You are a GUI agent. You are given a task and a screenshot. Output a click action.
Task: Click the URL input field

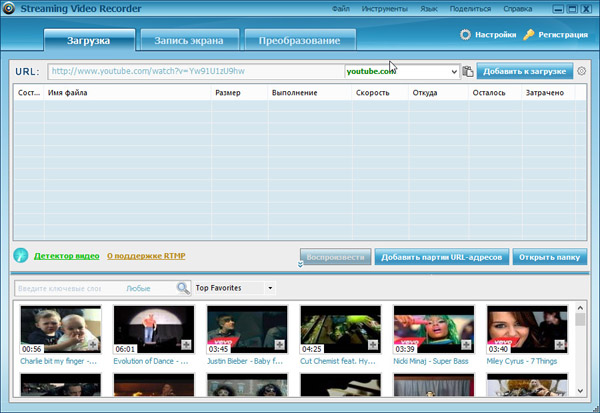(x=195, y=72)
